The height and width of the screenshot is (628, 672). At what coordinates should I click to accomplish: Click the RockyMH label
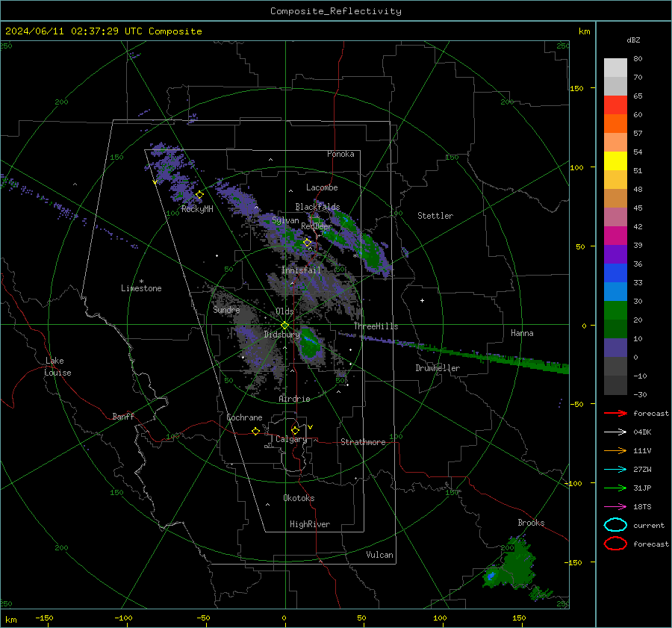[197, 209]
